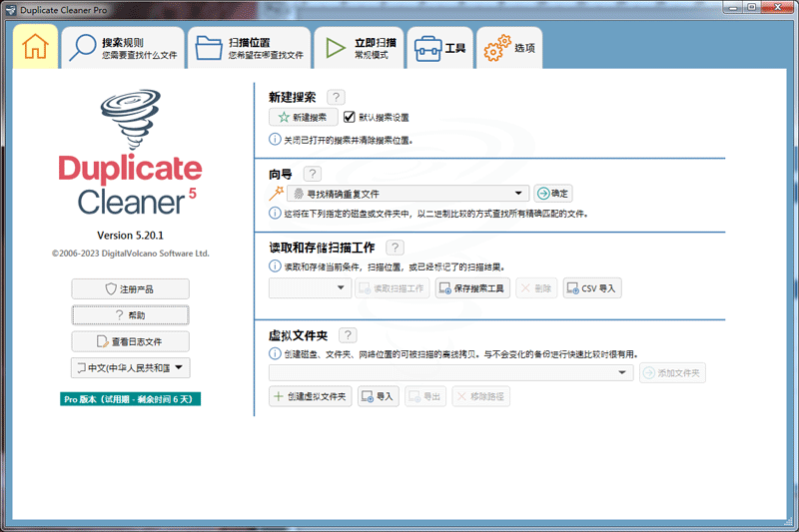Click the 移除路径 button

point(481,396)
